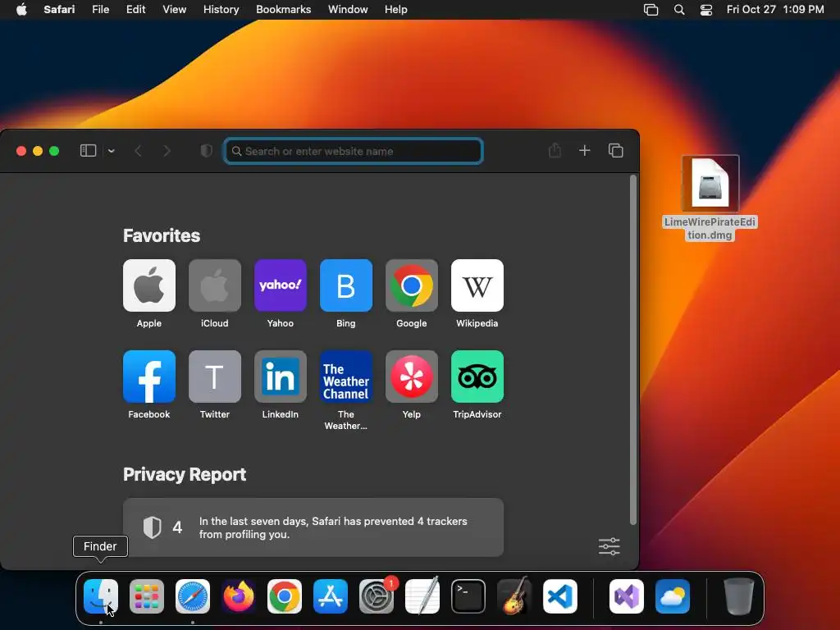Show the tab overview

tap(615, 151)
